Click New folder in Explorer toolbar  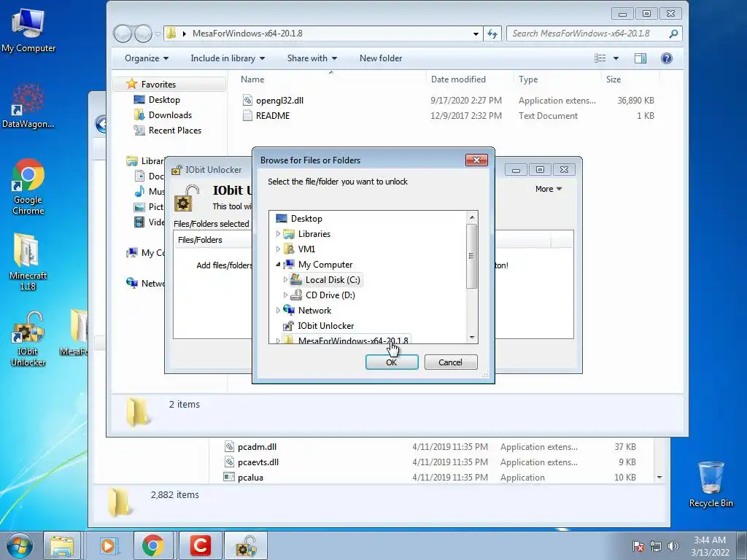[381, 58]
